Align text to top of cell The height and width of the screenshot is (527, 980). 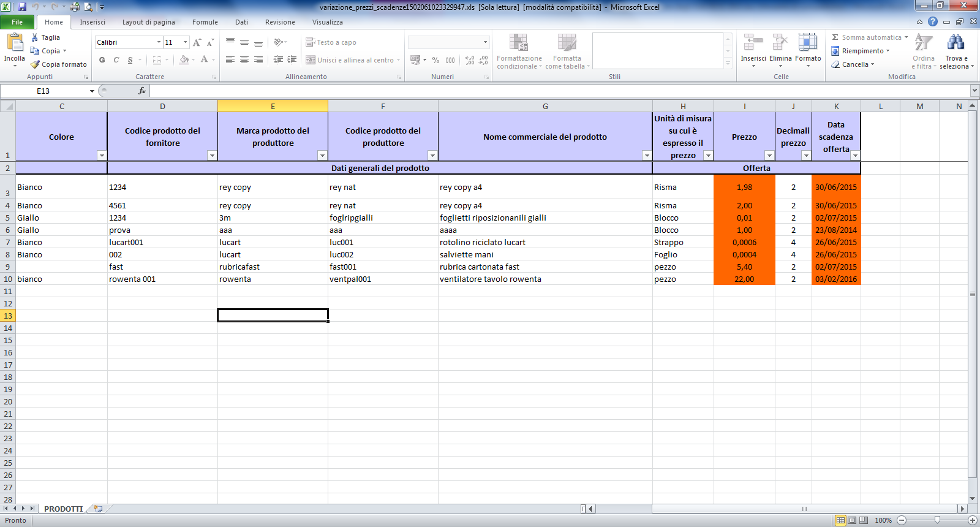(x=230, y=42)
